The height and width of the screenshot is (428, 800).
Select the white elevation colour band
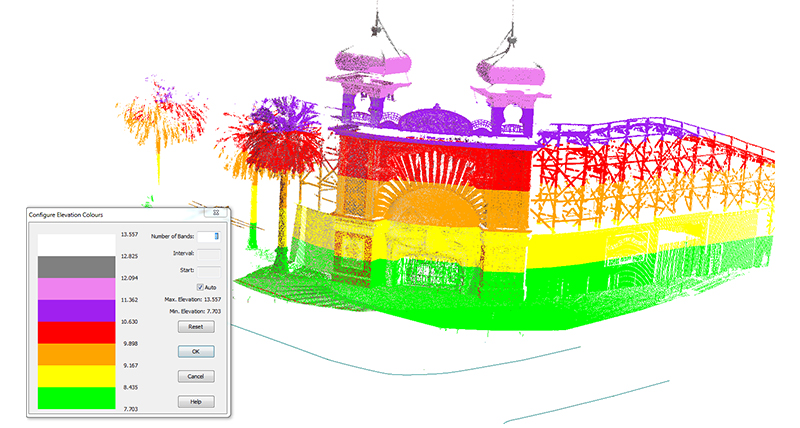(76, 245)
